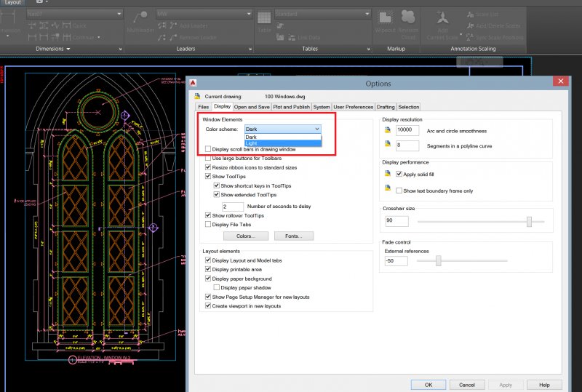Enable Display scroll bars in drawing window
Image resolution: width=582 pixels, height=392 pixels.
(208, 149)
